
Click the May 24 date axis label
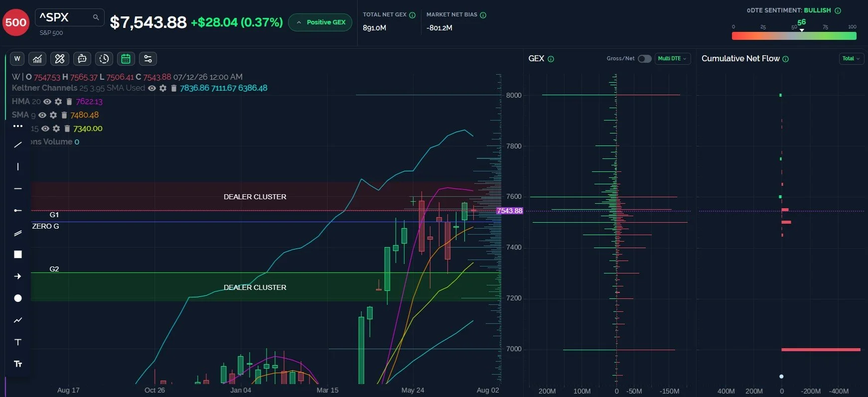click(413, 390)
